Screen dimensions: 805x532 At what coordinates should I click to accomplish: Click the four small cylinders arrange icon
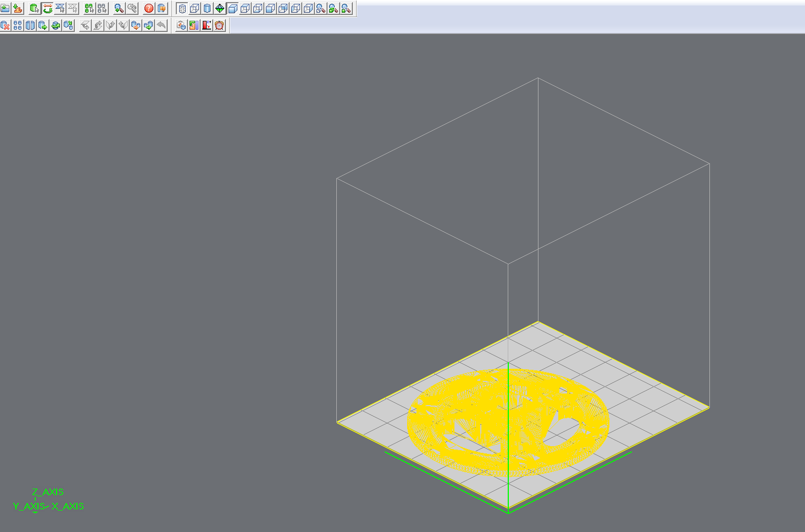tap(18, 25)
